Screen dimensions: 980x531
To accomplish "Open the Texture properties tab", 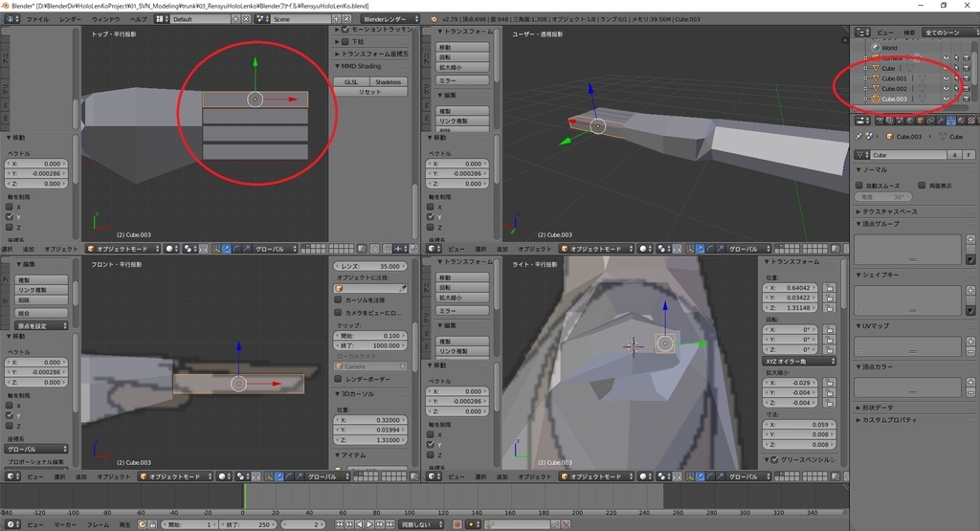I will coord(970,121).
